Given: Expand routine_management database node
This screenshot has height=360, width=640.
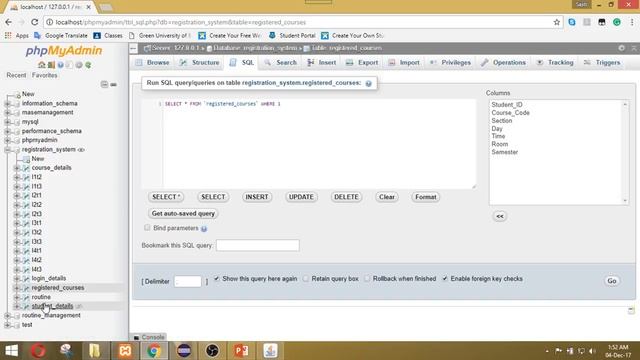Looking at the screenshot, I should 7,316.
